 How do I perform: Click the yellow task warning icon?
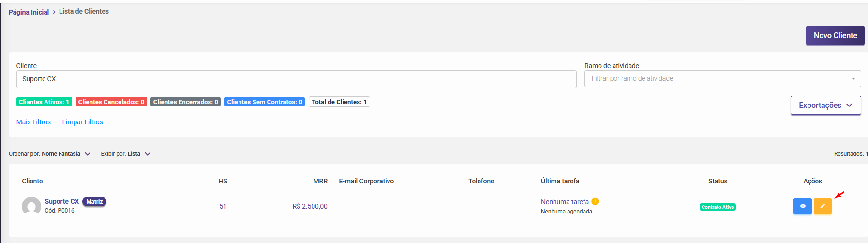595,202
